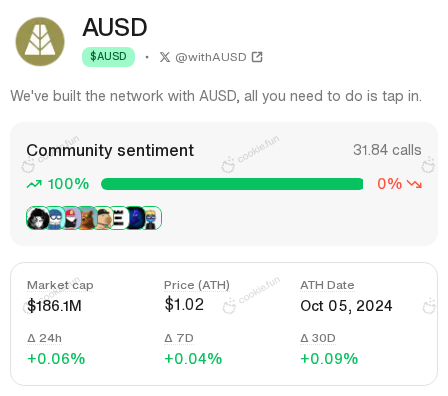Click the Market cap label
The height and width of the screenshot is (396, 448).
[60, 285]
